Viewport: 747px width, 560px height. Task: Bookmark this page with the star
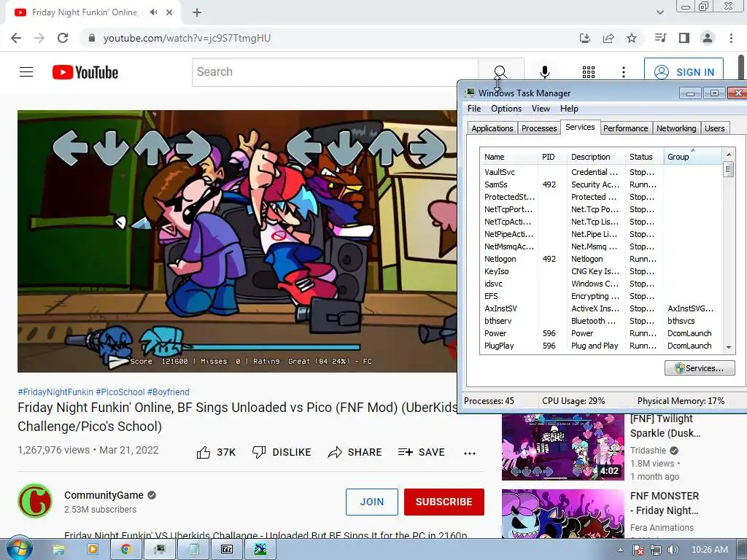coord(632,38)
